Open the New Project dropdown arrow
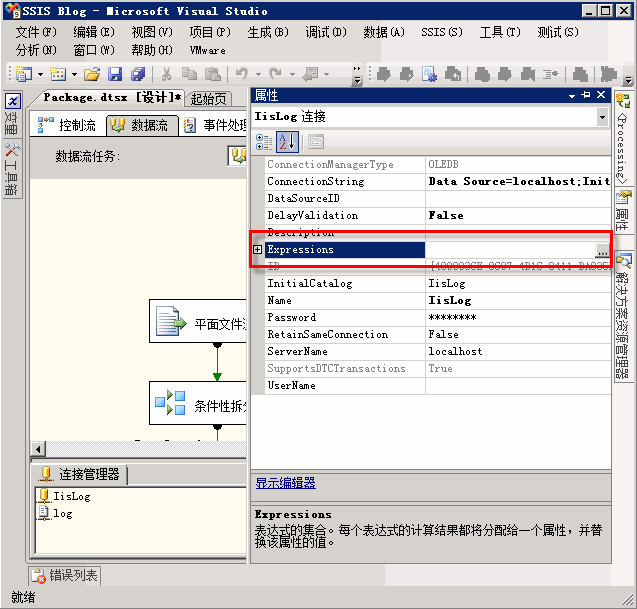 tap(40, 74)
